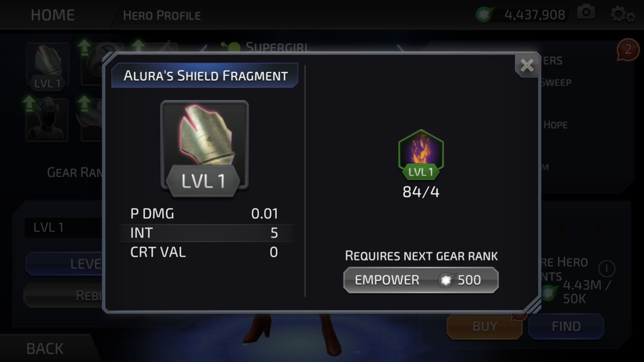Open the red chat bubble notification
The height and width of the screenshot is (362, 644).
pyautogui.click(x=628, y=50)
